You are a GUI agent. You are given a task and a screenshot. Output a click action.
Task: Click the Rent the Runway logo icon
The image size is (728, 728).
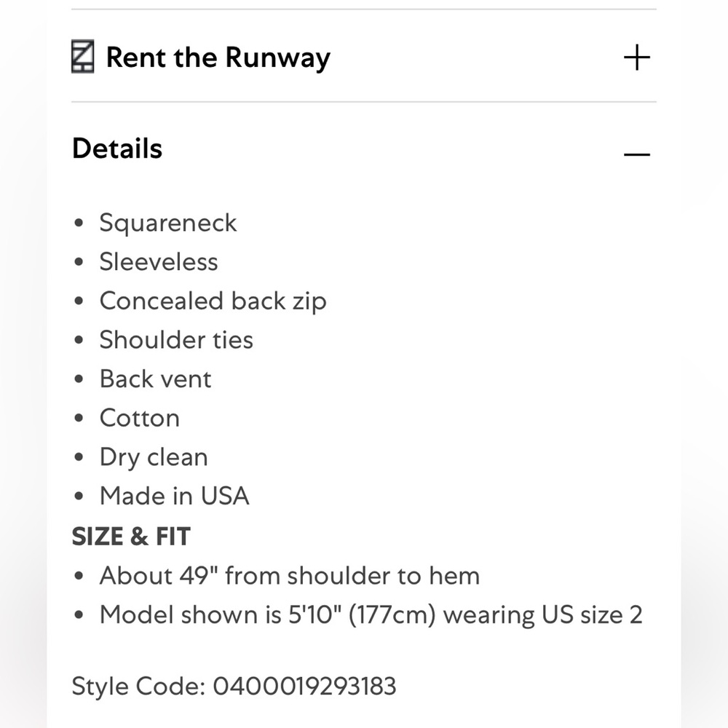coord(83,57)
